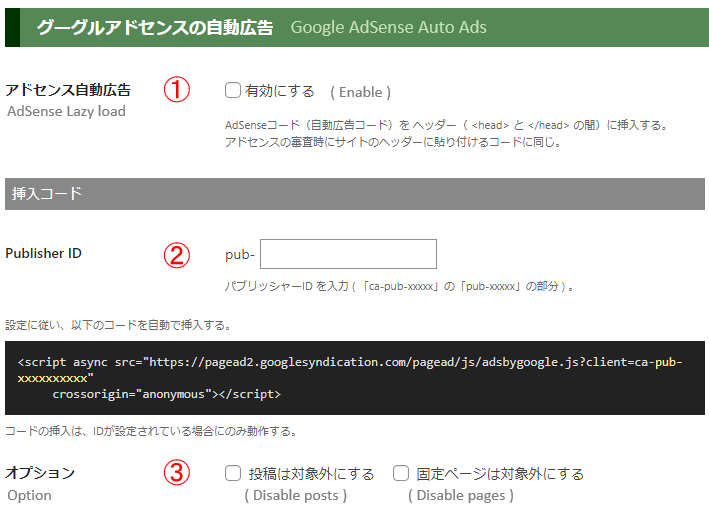Click the オプション label
The image size is (709, 513).
point(40,473)
